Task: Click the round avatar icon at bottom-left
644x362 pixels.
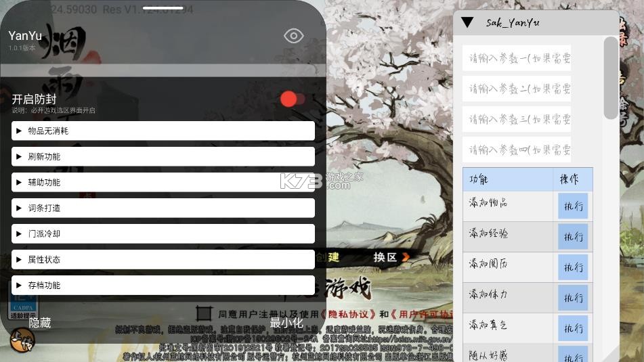Action: tap(22, 340)
